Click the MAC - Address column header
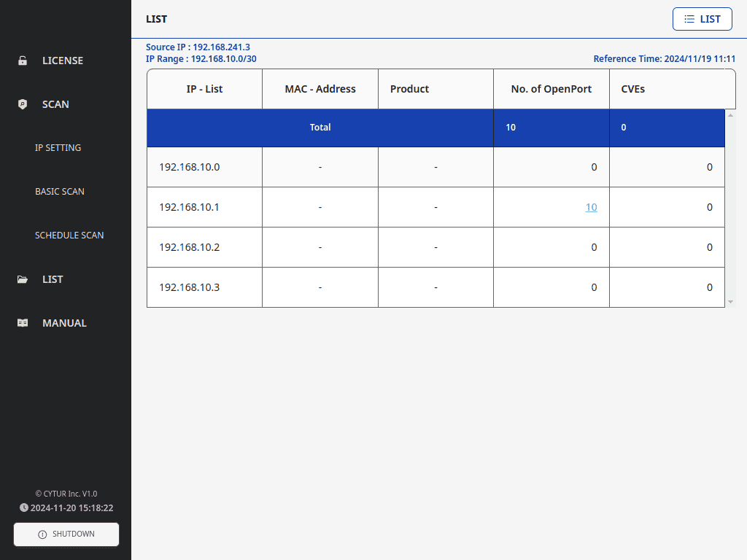 pyautogui.click(x=320, y=89)
